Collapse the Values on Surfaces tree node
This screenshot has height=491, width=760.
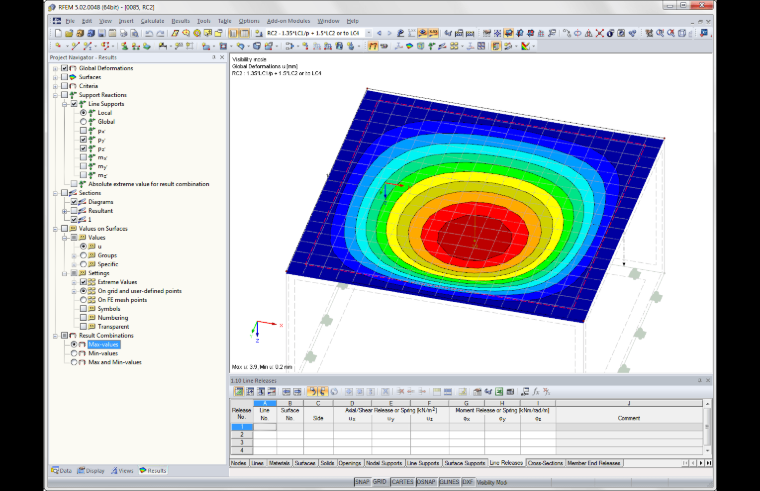point(55,229)
